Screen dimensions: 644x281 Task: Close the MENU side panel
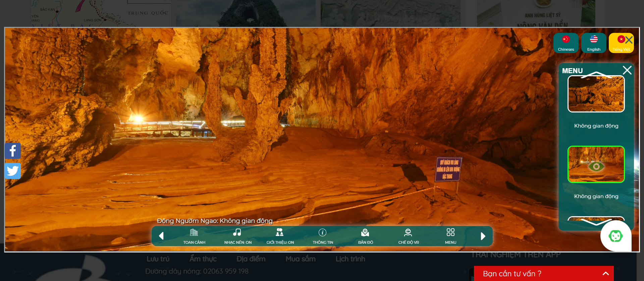[627, 70]
